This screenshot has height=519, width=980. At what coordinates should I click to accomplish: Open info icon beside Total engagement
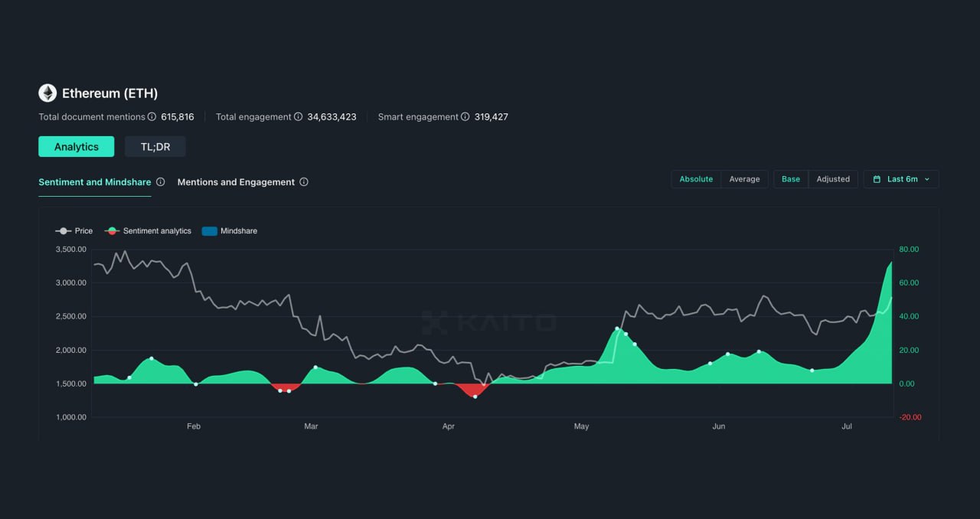[x=298, y=117]
